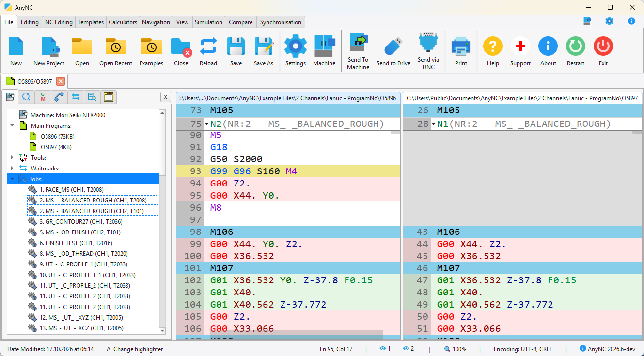
Task: Open the Settings gear in title area
Action: [609, 21]
